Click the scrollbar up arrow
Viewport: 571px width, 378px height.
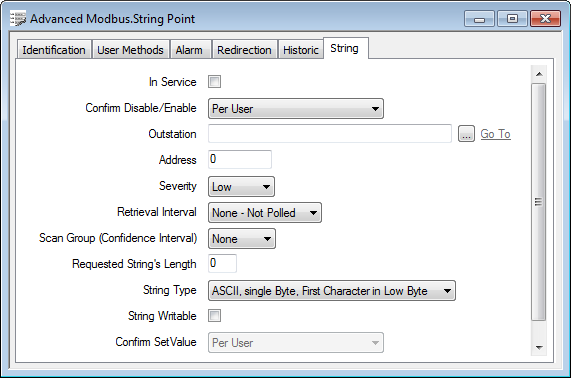[539, 74]
